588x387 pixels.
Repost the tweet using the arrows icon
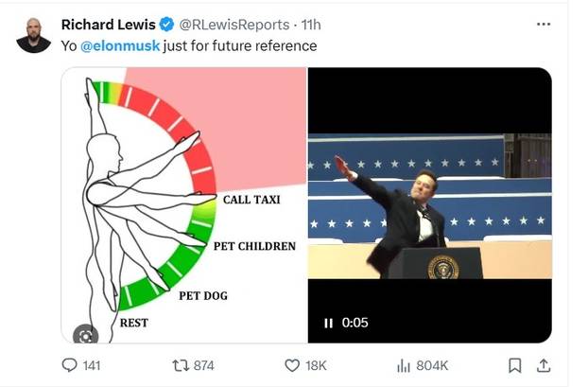point(177,365)
